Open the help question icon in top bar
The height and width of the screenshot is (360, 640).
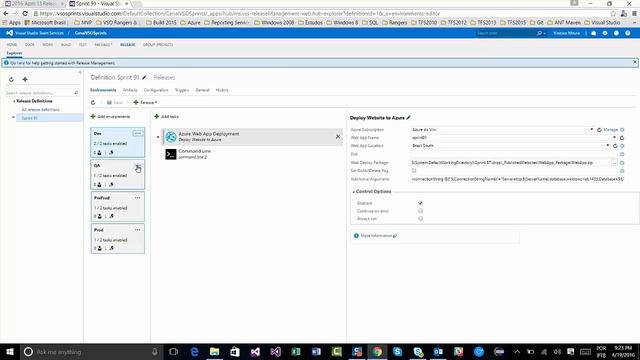coord(628,33)
